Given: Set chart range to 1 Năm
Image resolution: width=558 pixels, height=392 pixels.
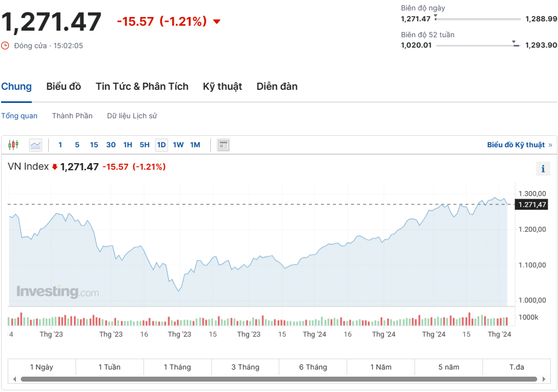Looking at the screenshot, I should [381, 367].
